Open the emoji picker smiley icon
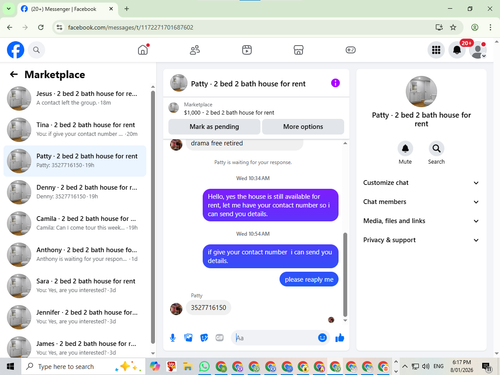This screenshot has height=375, width=500. [322, 338]
